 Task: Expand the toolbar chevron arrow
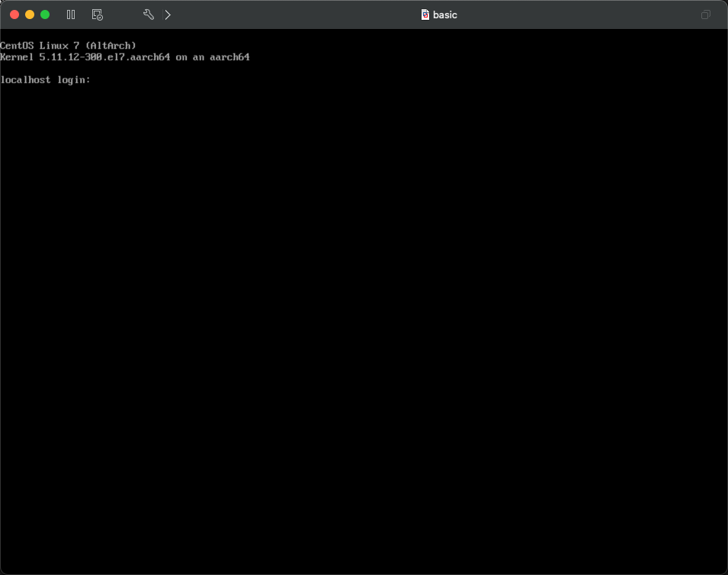[x=168, y=14]
